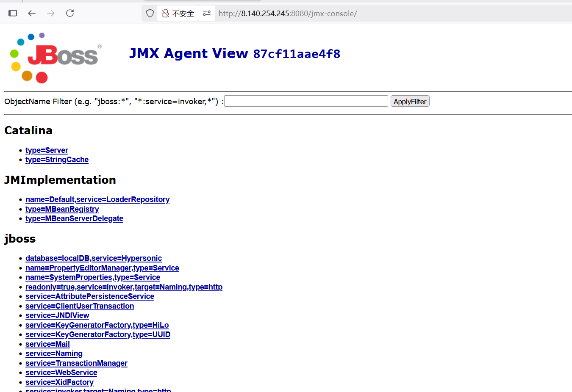Image resolution: width=572 pixels, height=392 pixels.
Task: Open the type=MBeanServerDelegate link
Action: [x=74, y=218]
